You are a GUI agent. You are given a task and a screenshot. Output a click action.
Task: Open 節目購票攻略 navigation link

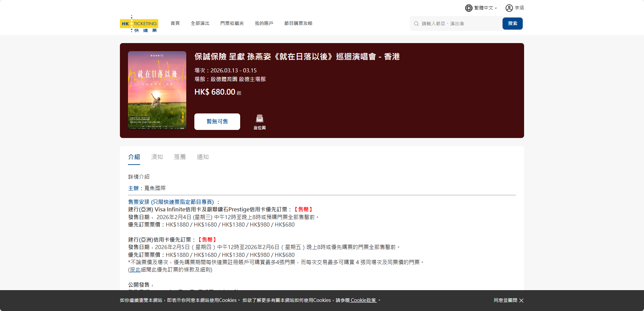(x=298, y=24)
